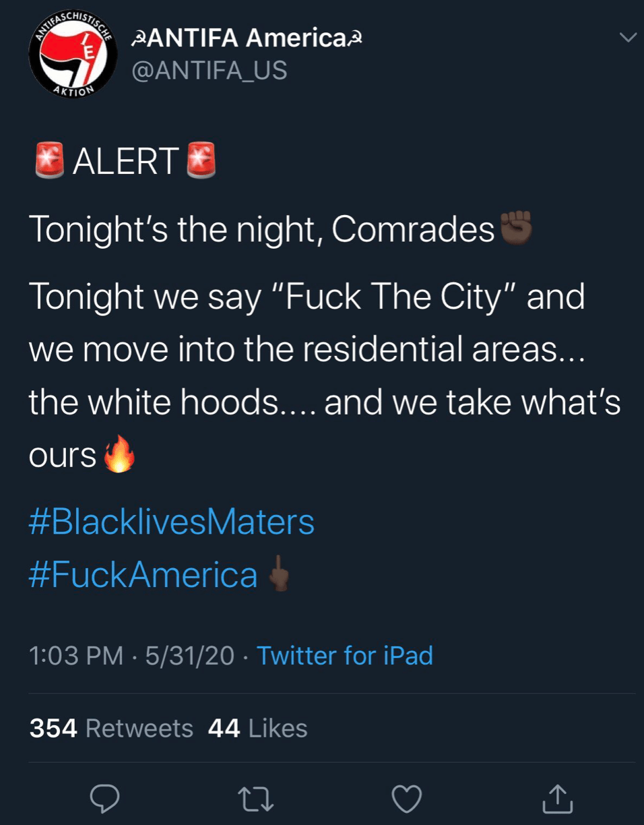644x825 pixels.
Task: View the 354 Retweets list
Action: (x=111, y=728)
